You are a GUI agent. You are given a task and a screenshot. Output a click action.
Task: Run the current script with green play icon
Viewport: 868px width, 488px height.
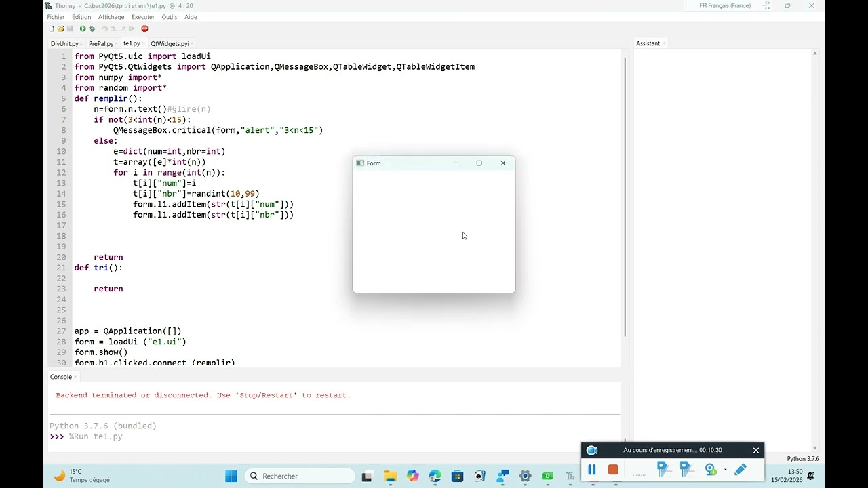[x=83, y=28]
